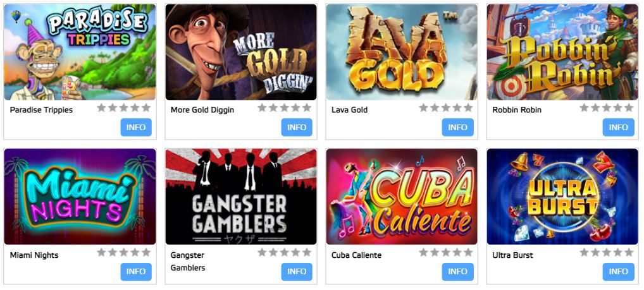Click INFO button for Cuba Caliente

coord(457,272)
